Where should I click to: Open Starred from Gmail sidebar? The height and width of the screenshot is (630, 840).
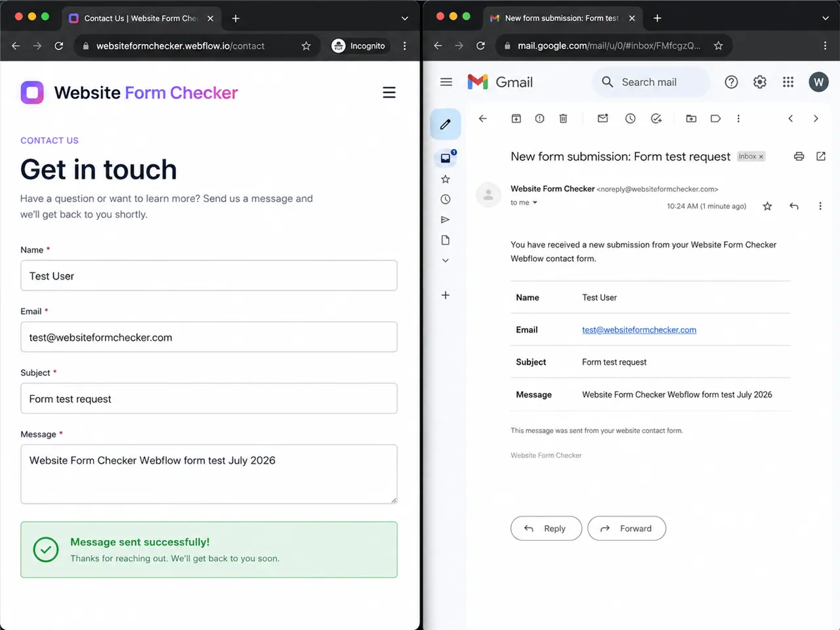(446, 179)
